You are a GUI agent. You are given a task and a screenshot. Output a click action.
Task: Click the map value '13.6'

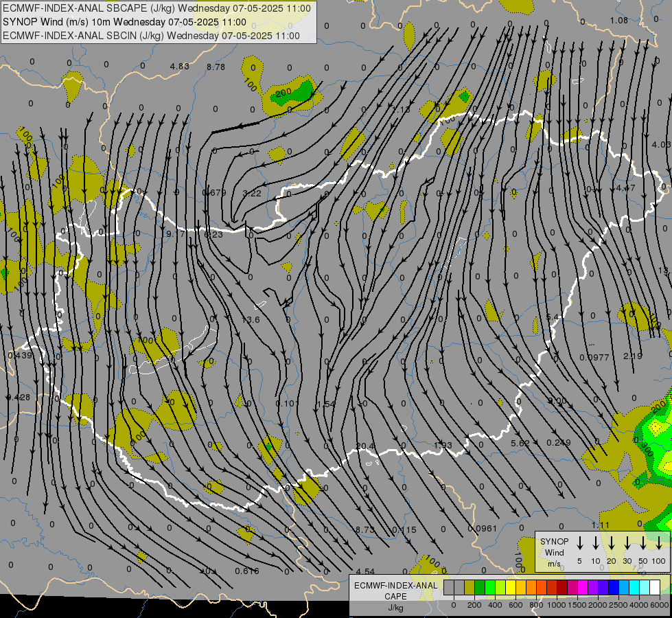click(x=251, y=320)
